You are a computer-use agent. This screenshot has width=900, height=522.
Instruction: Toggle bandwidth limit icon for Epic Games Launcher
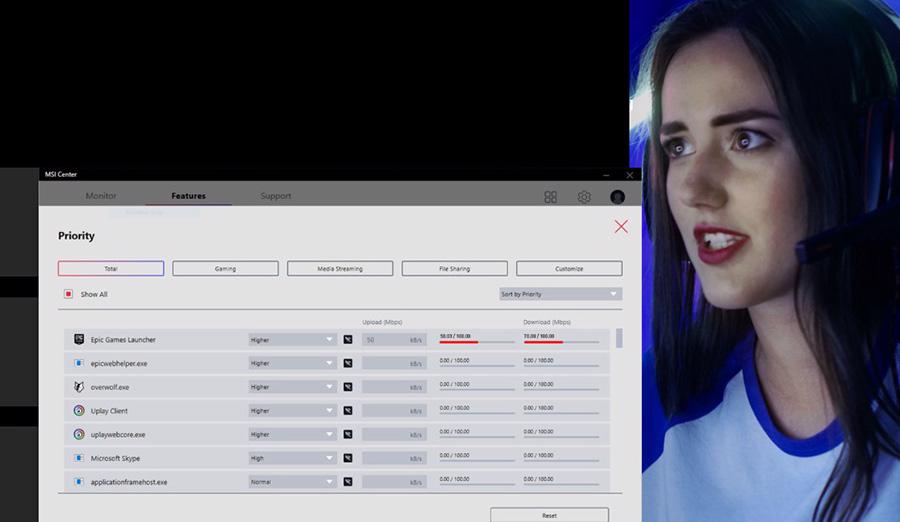tap(348, 340)
